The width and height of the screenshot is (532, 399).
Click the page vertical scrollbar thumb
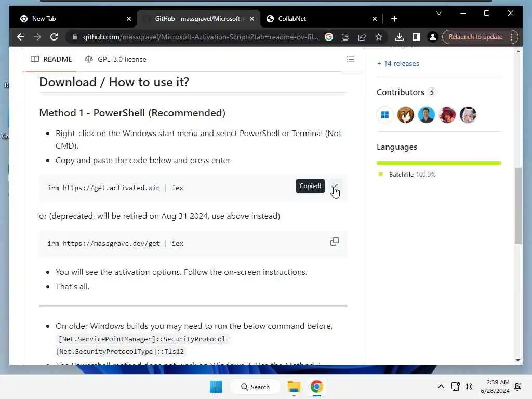click(518, 206)
